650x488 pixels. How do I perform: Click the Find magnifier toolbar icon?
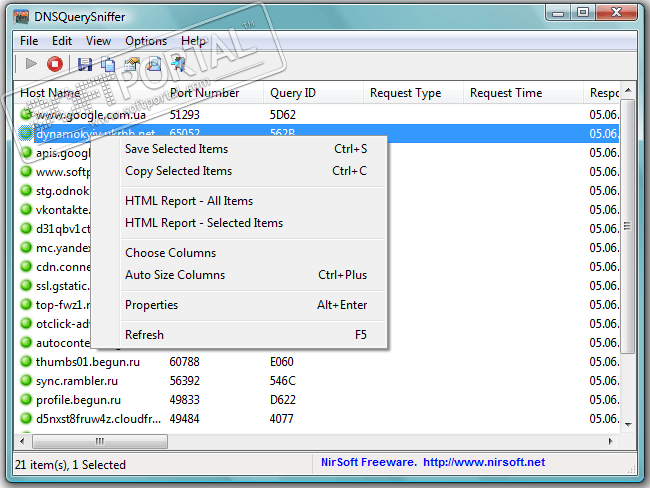click(x=154, y=64)
